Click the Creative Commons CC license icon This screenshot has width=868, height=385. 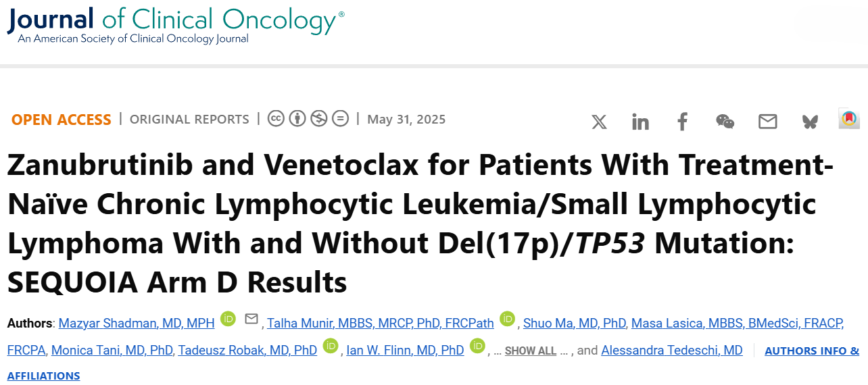pos(275,119)
